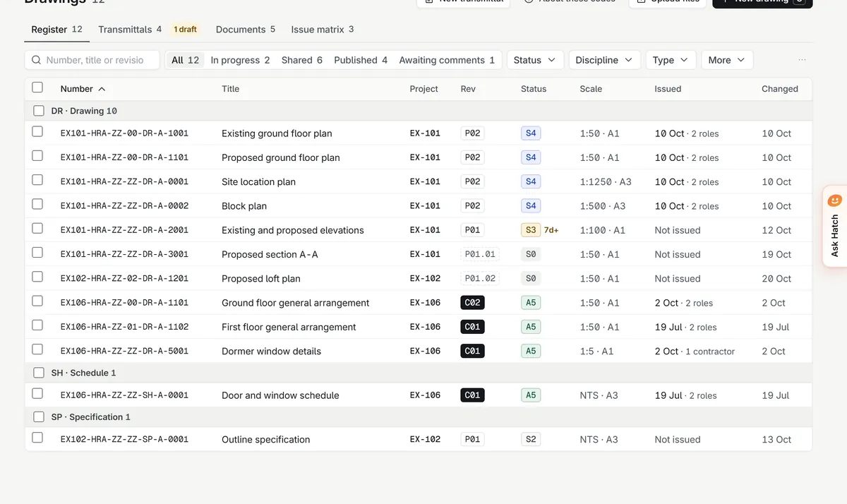This screenshot has height=504, width=847.
Task: Click the C02 revision badge
Action: 472,303
